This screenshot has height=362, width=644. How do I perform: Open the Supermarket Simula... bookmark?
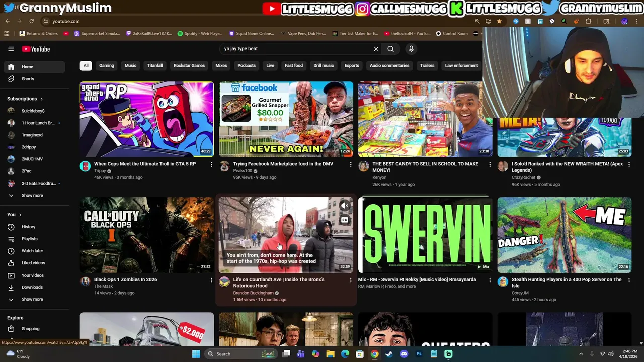point(97,34)
